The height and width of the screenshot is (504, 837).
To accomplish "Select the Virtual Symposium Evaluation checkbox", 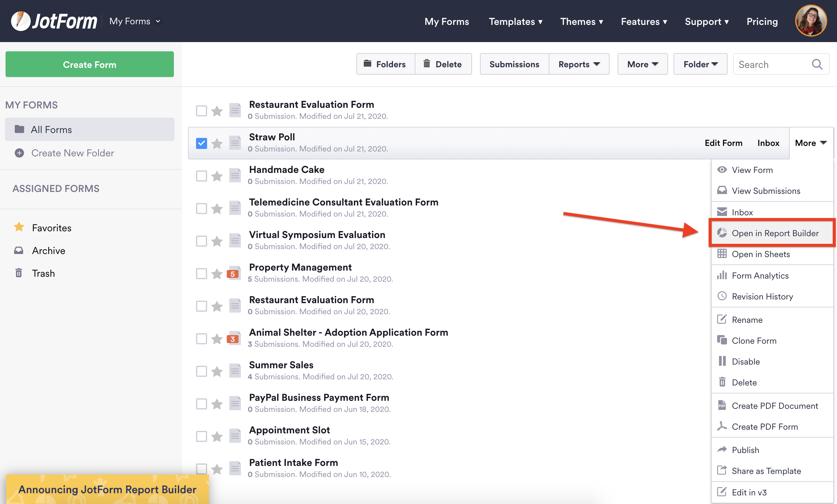I will [x=202, y=241].
